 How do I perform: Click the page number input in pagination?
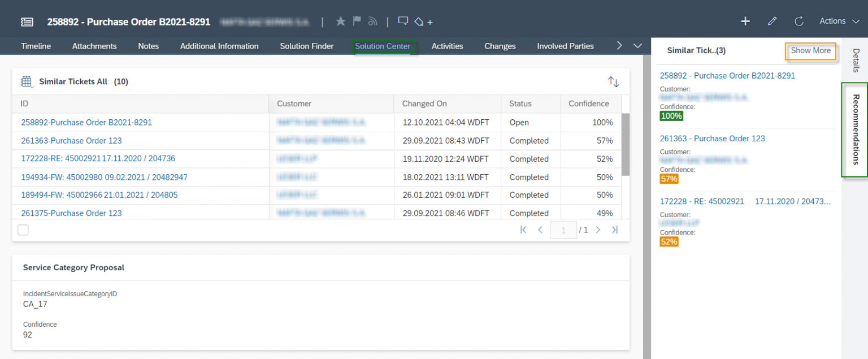(563, 230)
